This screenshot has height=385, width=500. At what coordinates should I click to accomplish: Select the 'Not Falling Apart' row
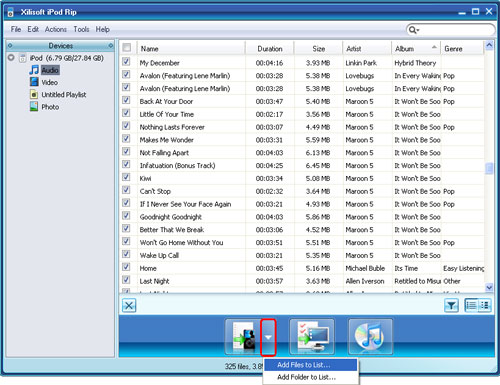point(302,153)
